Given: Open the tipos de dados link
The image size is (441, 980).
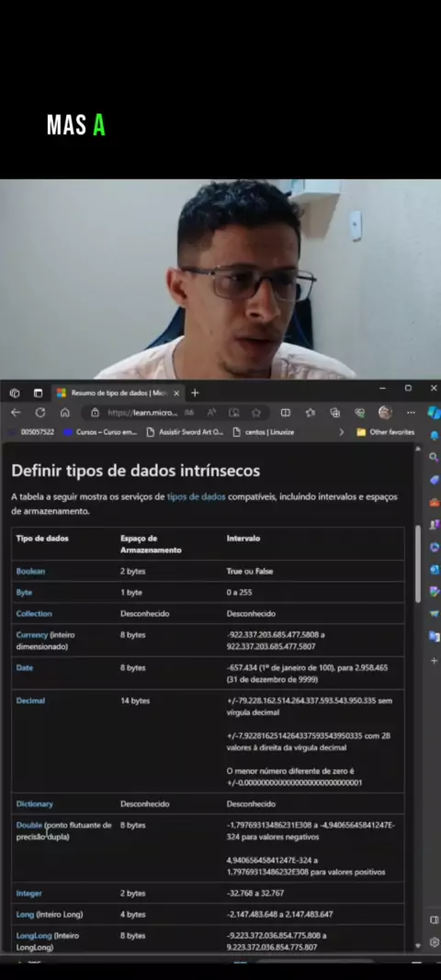Looking at the screenshot, I should (196, 496).
